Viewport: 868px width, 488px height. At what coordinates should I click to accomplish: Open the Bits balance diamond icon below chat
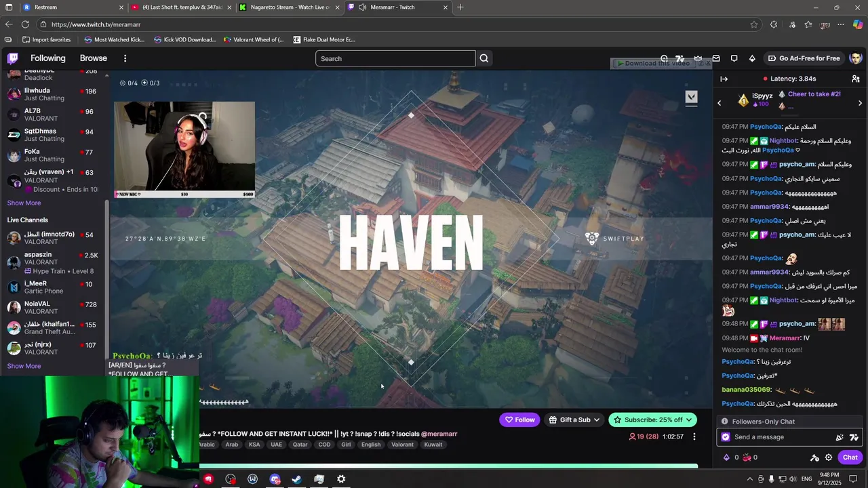pos(727,457)
